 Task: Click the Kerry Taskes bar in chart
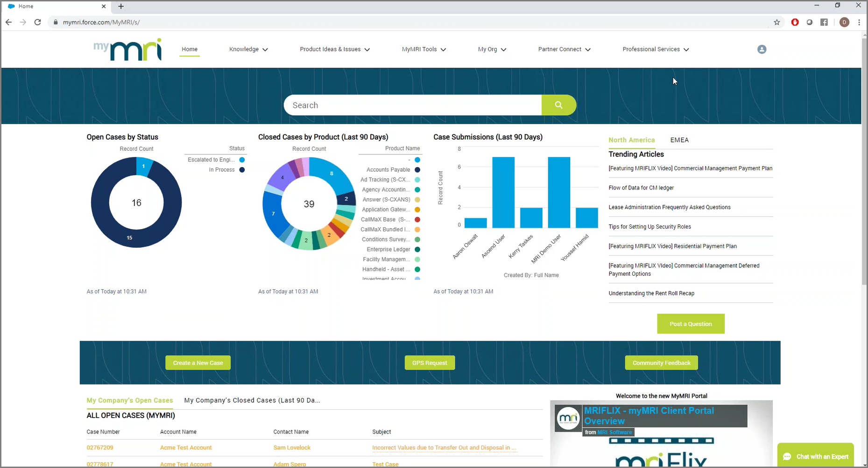531,217
